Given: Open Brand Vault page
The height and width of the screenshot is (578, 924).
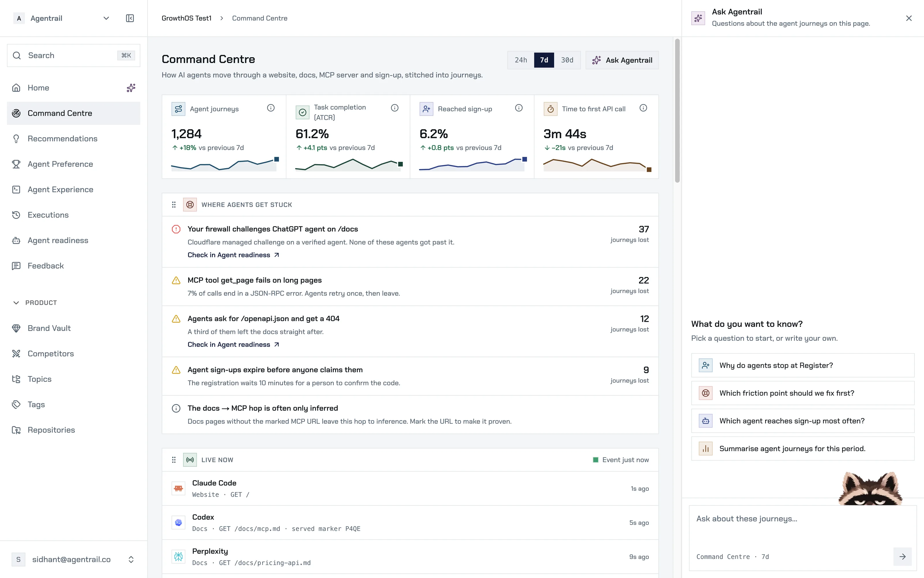Looking at the screenshot, I should (73, 328).
